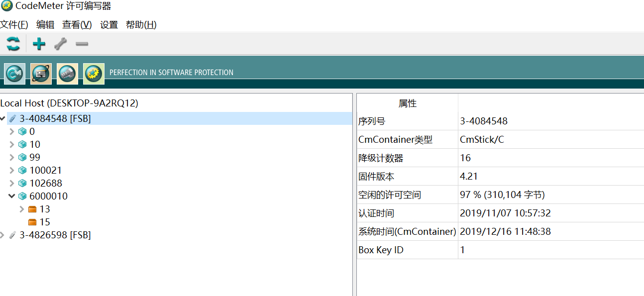This screenshot has height=296, width=644.
Task: Collapse the 3-4084548 [FSB] container
Action: click(x=3, y=118)
